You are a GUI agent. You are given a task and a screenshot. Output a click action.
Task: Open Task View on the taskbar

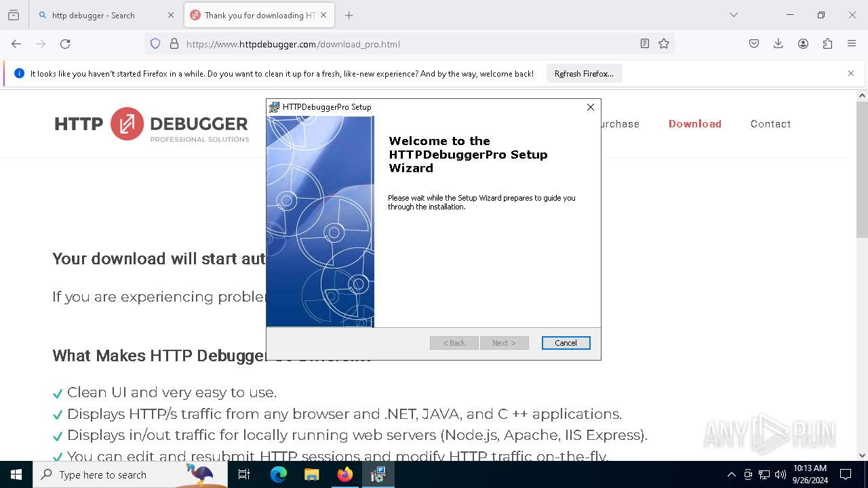pos(244,475)
